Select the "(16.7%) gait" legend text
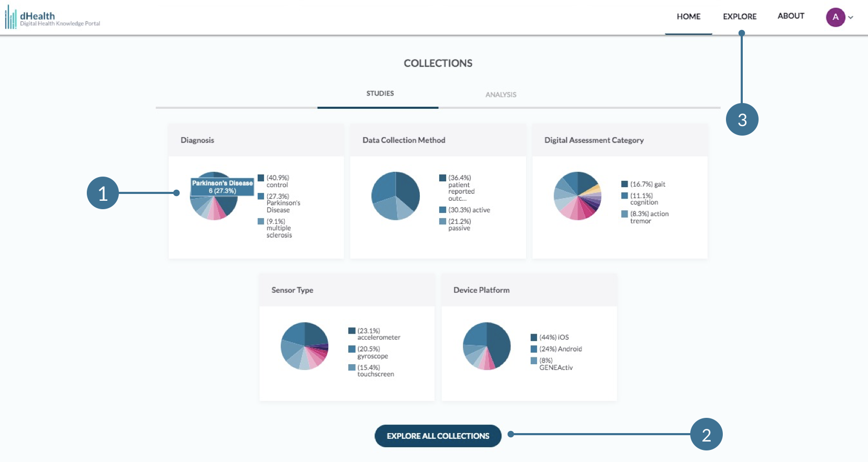 (648, 184)
